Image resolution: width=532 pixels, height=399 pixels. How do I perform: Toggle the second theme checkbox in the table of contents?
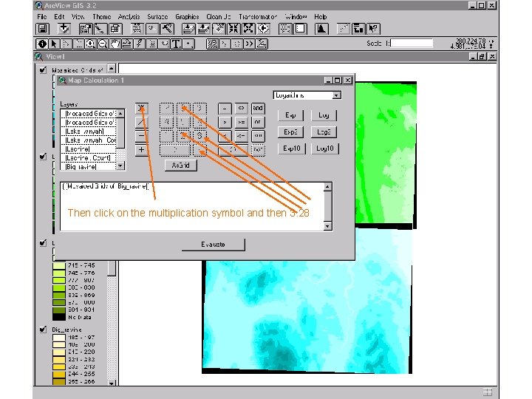point(43,157)
